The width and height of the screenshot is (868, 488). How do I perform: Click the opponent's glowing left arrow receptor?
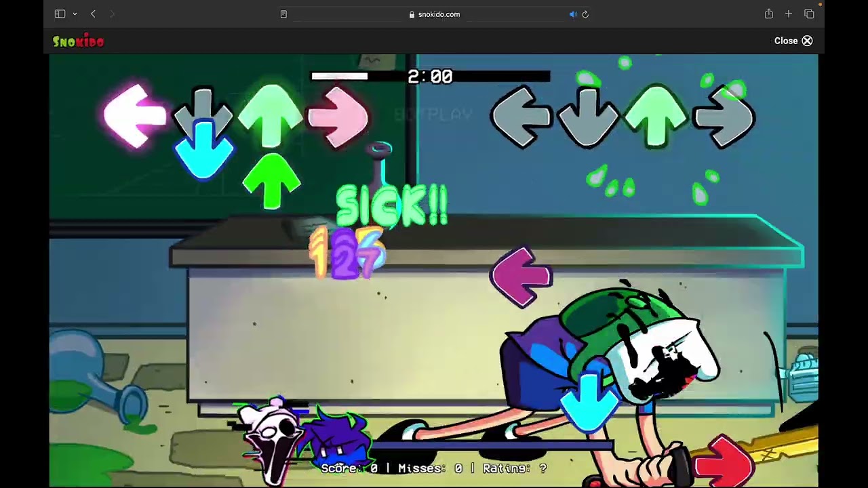[135, 116]
